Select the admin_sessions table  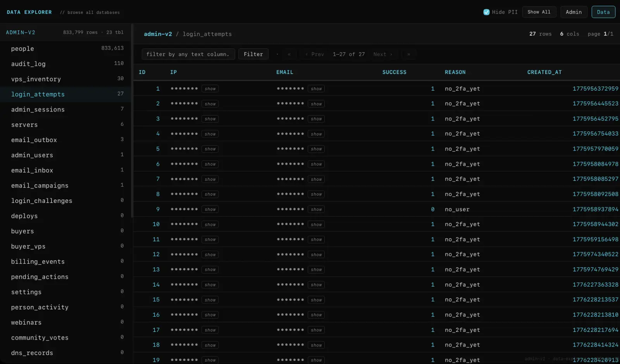click(x=38, y=109)
